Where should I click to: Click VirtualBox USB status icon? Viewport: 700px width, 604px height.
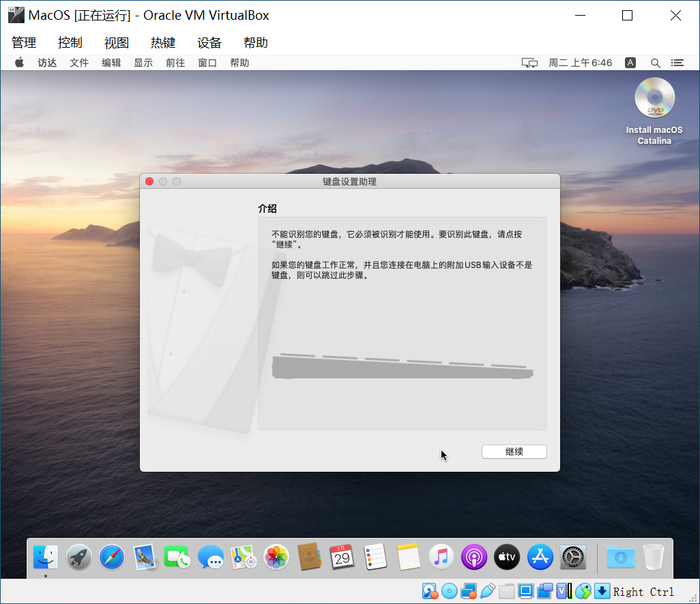point(488,592)
